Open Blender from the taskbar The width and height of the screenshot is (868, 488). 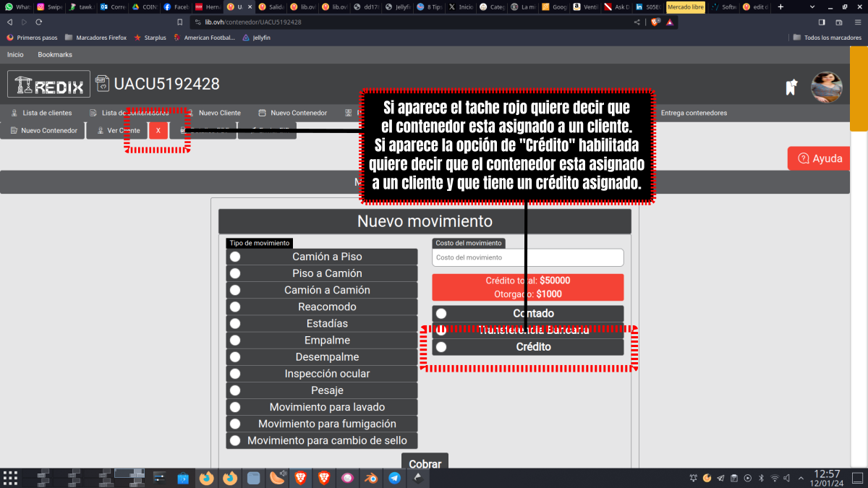[371, 478]
